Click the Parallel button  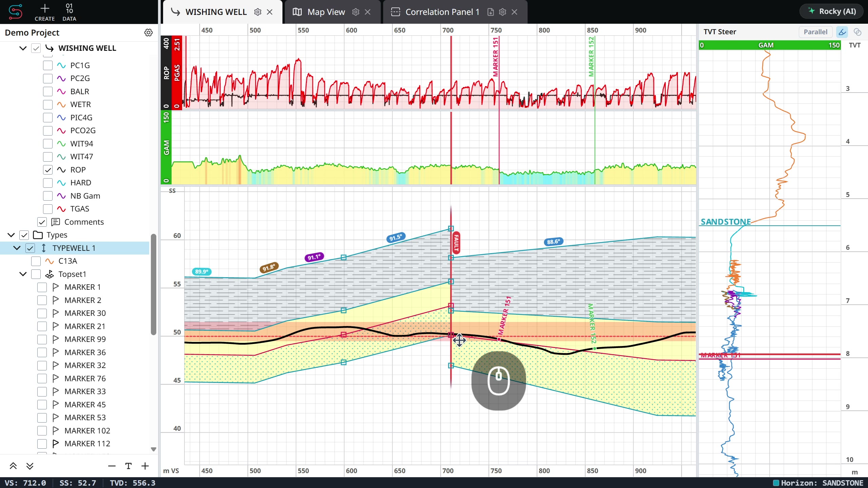tap(815, 32)
